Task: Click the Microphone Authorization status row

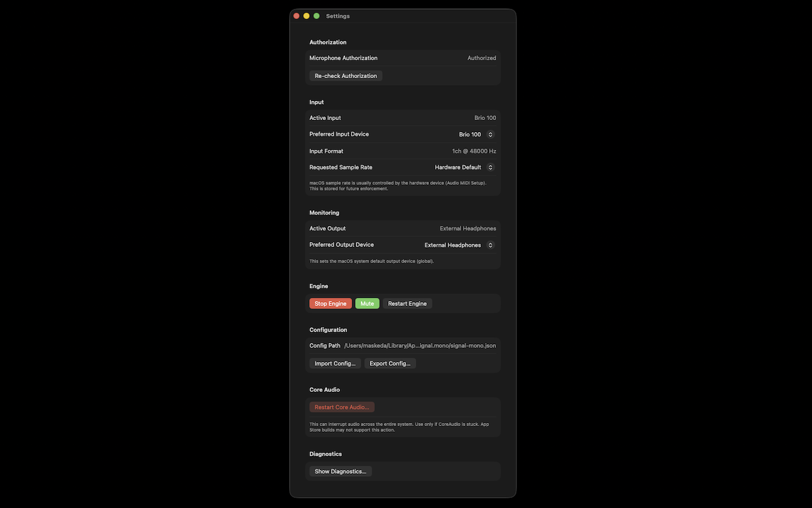Action: coord(403,58)
